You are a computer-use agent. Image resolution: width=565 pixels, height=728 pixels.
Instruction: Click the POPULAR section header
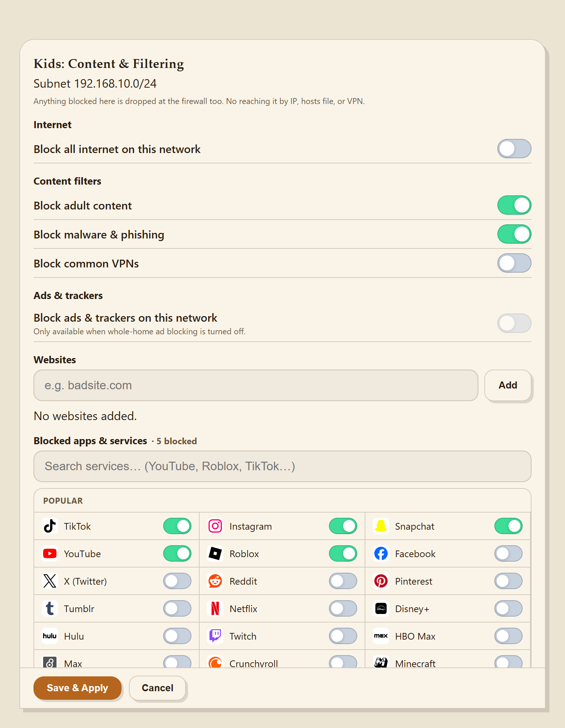pyautogui.click(x=63, y=501)
